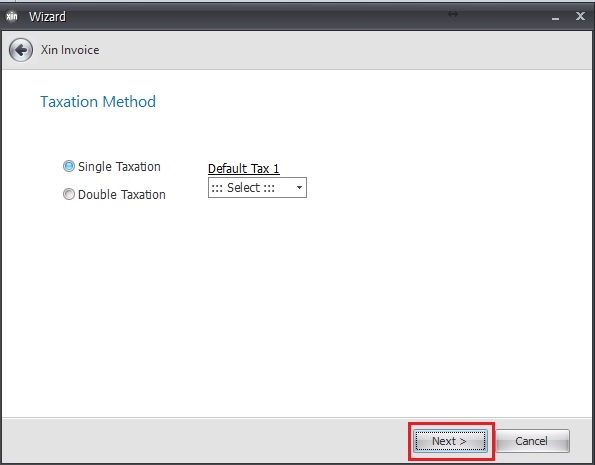This screenshot has width=595, height=465.
Task: Click the Taxation Method heading
Action: coord(98,102)
